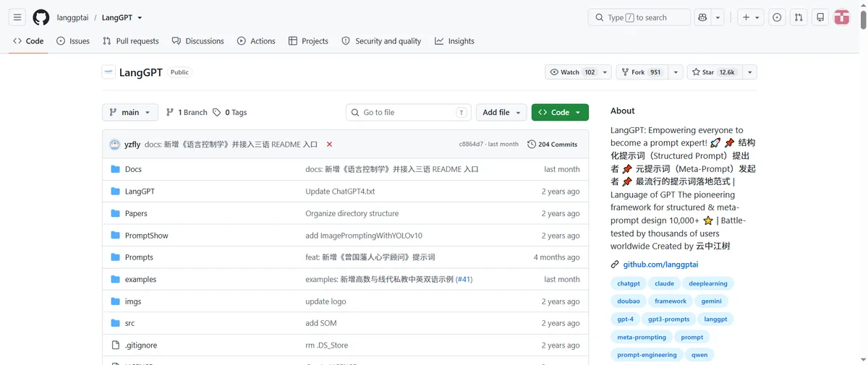Viewport: 868px width, 365px height.
Task: Watch the repository button
Action: pyautogui.click(x=572, y=72)
